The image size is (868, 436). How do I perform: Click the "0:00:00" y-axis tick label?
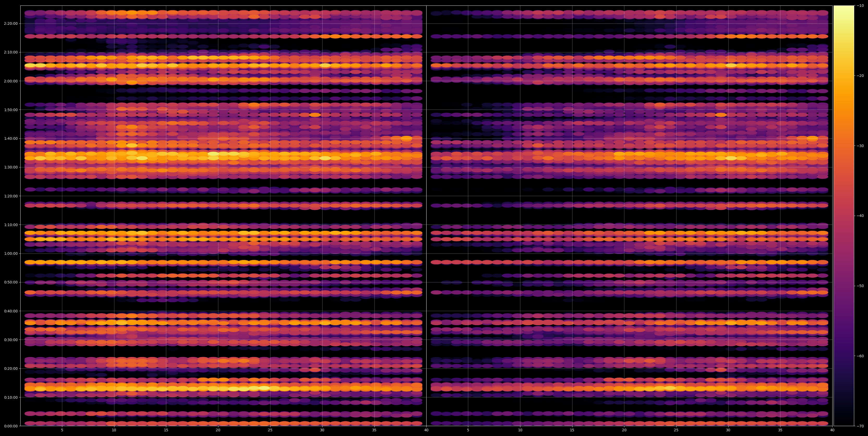[11, 426]
